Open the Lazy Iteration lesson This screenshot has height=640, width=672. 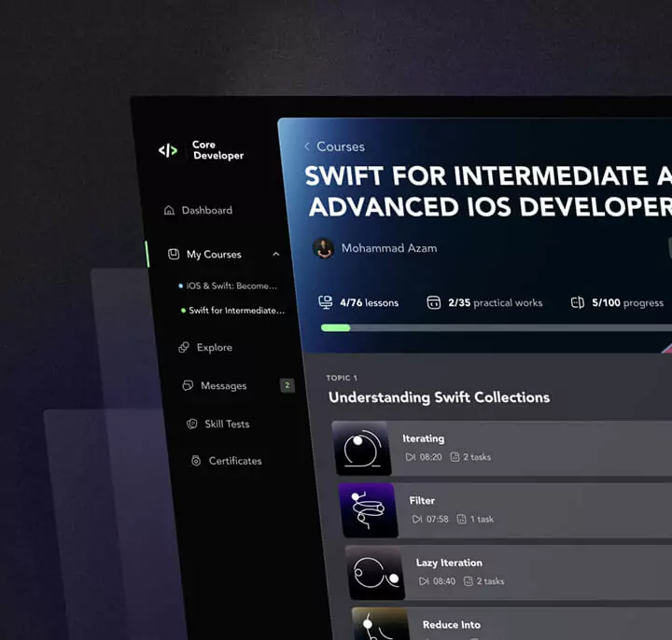point(449,563)
